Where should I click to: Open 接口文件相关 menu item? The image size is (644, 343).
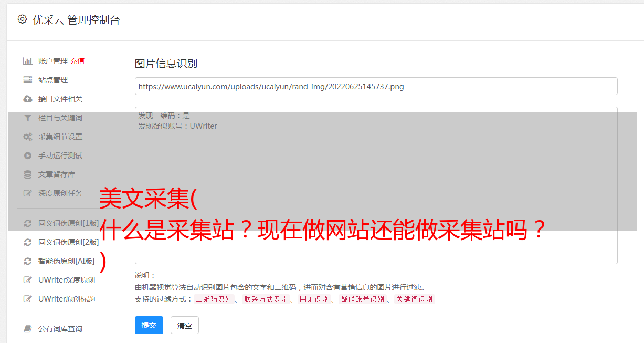60,99
